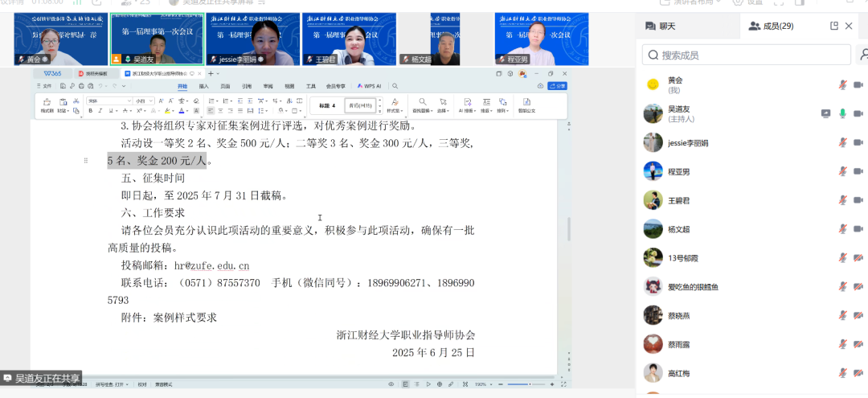Viewport: 868px width, 398px height.
Task: Click the Cut scissors icon
Action: (76, 101)
